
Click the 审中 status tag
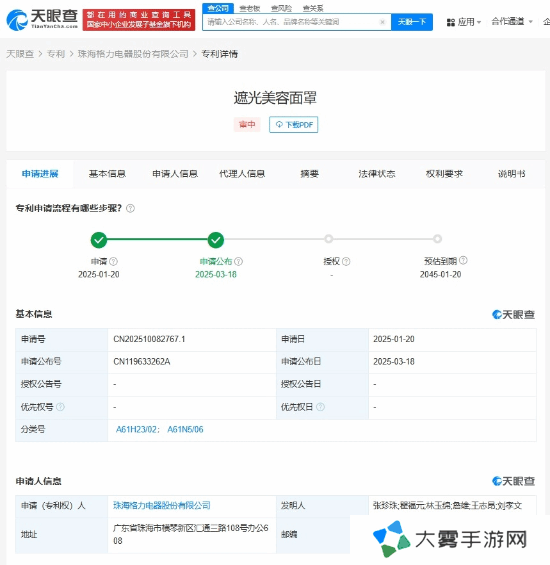click(247, 125)
